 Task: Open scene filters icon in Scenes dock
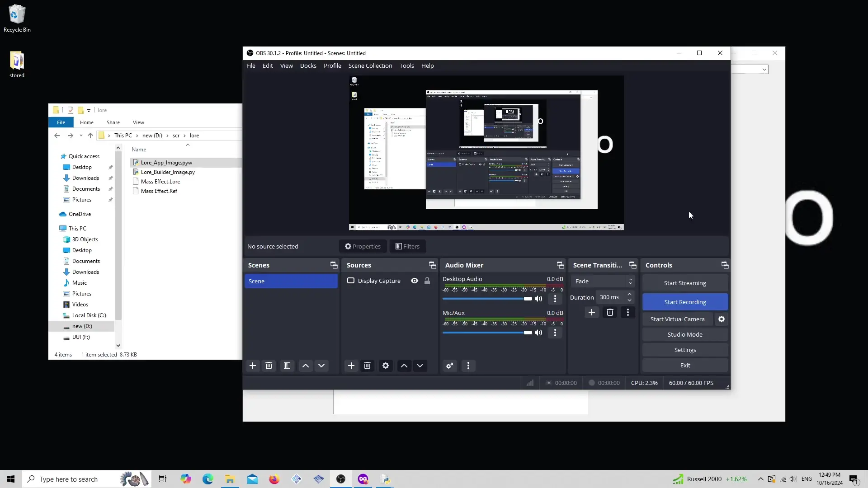pyautogui.click(x=287, y=366)
